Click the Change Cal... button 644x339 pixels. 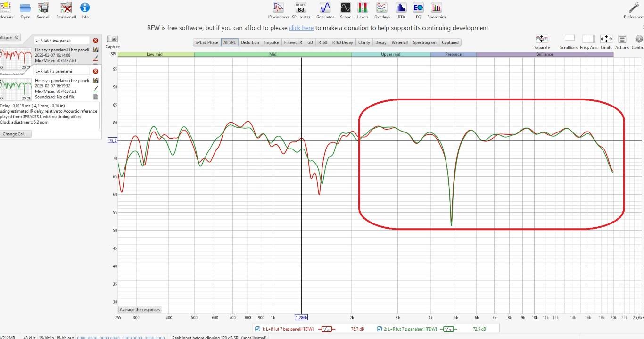pyautogui.click(x=16, y=134)
